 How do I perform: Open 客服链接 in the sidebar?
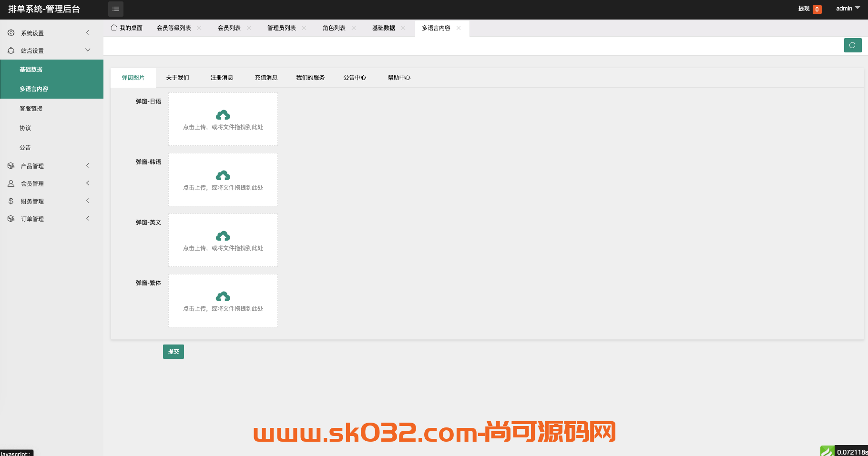click(51, 109)
